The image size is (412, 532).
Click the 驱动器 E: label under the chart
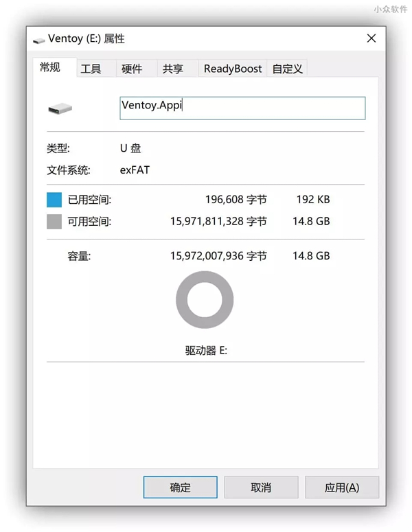tap(206, 350)
